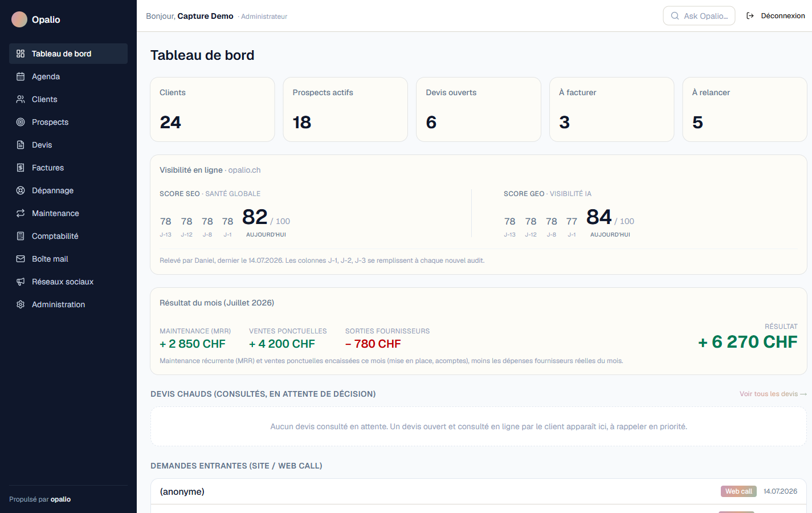Screen dimensions: 812x513
Task: Open the Agenda menu entry
Action: pos(68,76)
